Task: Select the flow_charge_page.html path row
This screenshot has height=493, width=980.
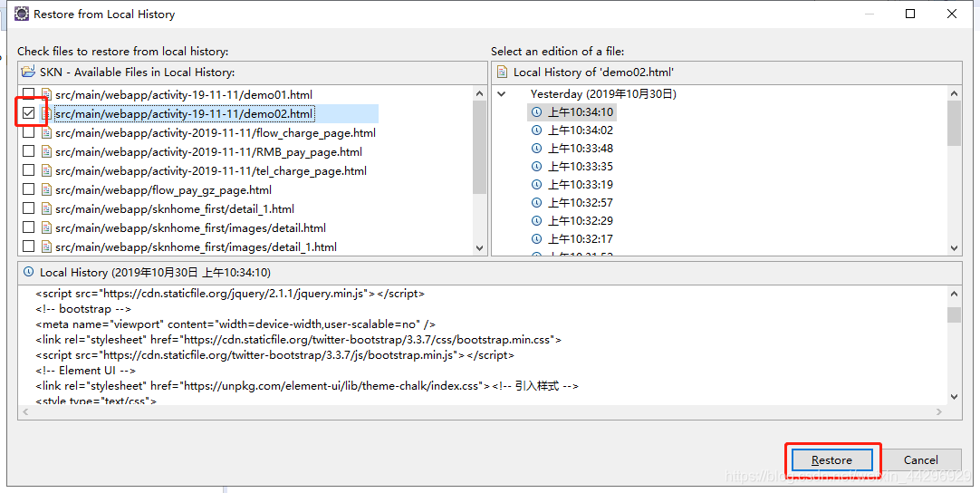Action: tap(216, 132)
